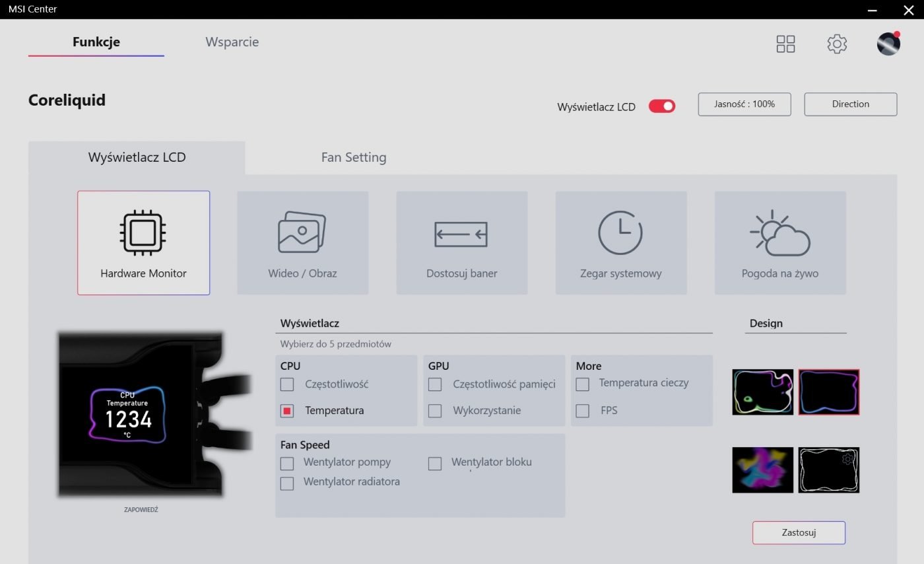Open the Wyświetlacz LCD tab
924x564 pixels.
[x=137, y=157]
